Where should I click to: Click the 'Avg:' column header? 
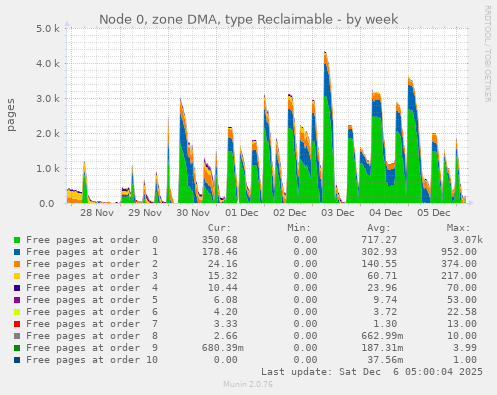pyautogui.click(x=379, y=228)
